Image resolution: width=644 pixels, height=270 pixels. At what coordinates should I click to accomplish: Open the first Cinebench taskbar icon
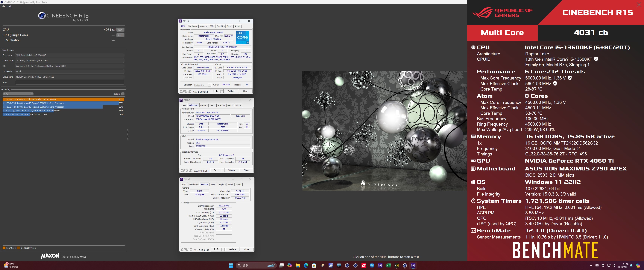coord(347,265)
